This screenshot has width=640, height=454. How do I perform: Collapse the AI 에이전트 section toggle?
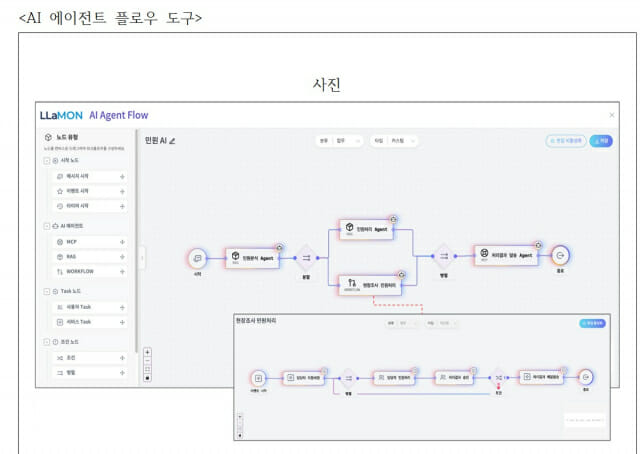47,226
